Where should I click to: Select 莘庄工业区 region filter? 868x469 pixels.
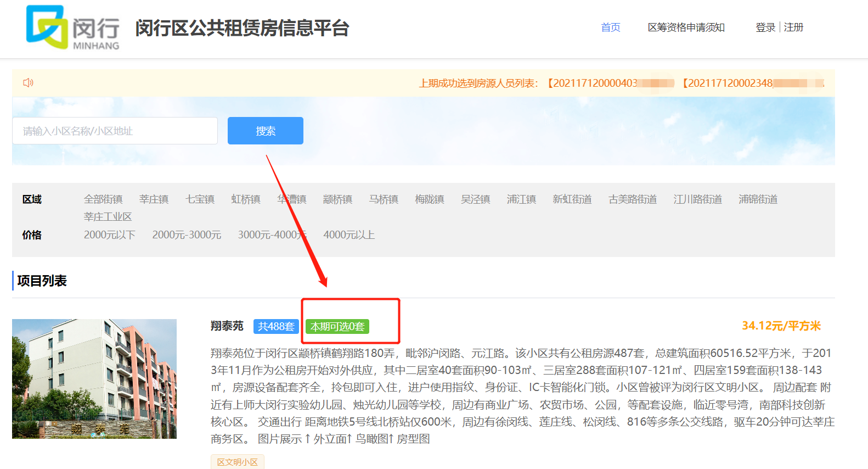tap(108, 217)
